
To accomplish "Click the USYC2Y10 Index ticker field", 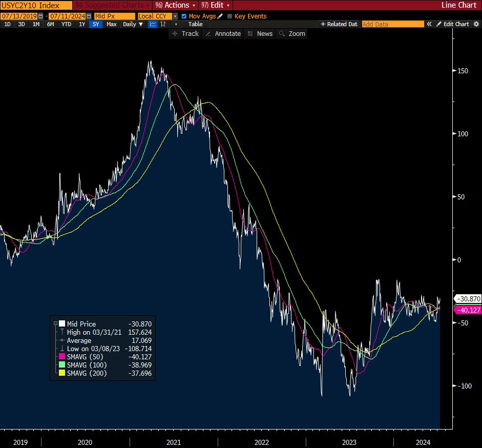I will (x=36, y=5).
